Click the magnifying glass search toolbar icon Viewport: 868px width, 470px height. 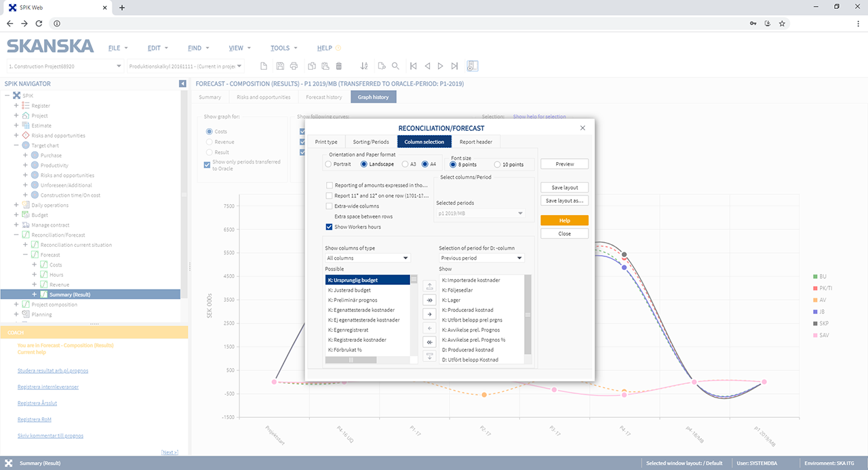[x=395, y=66]
